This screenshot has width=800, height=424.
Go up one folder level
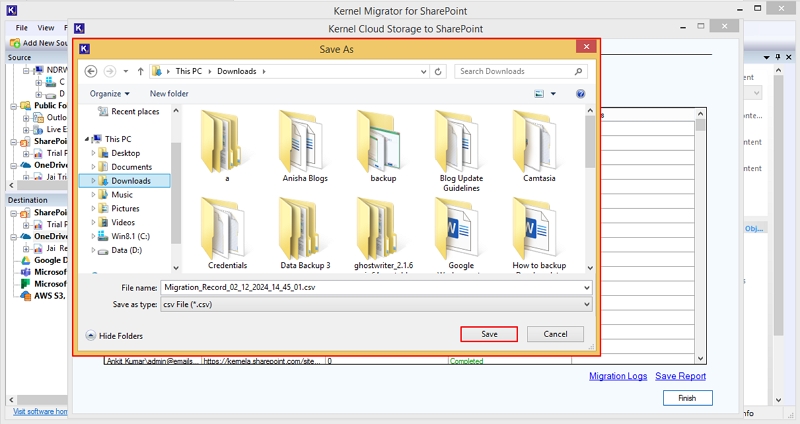point(139,72)
